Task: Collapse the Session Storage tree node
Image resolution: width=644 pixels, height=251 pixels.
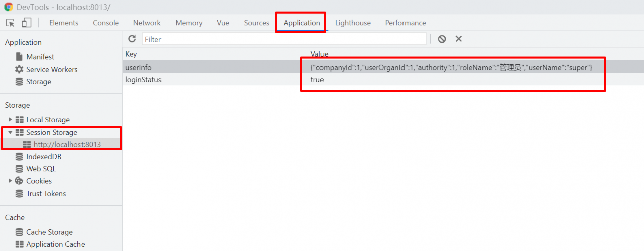Action: pyautogui.click(x=10, y=132)
